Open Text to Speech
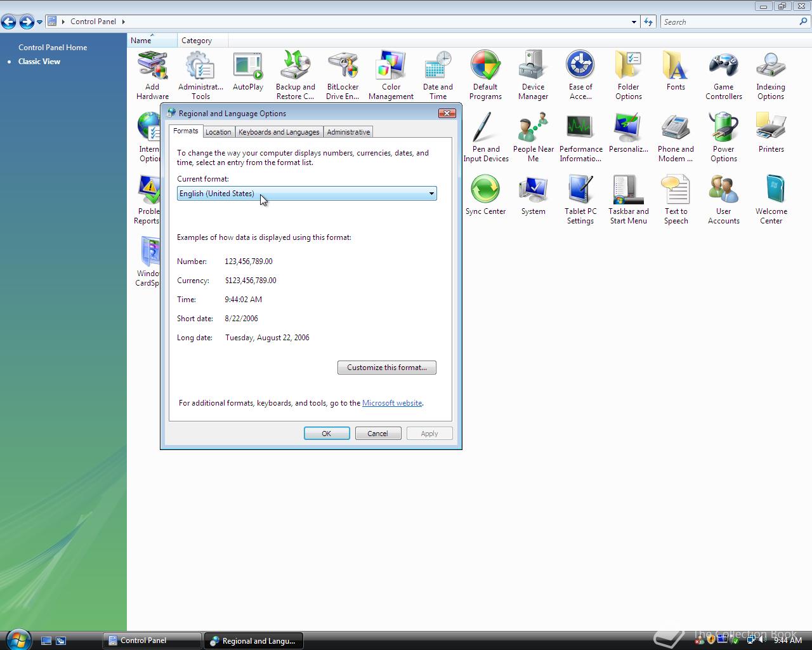 click(676, 199)
